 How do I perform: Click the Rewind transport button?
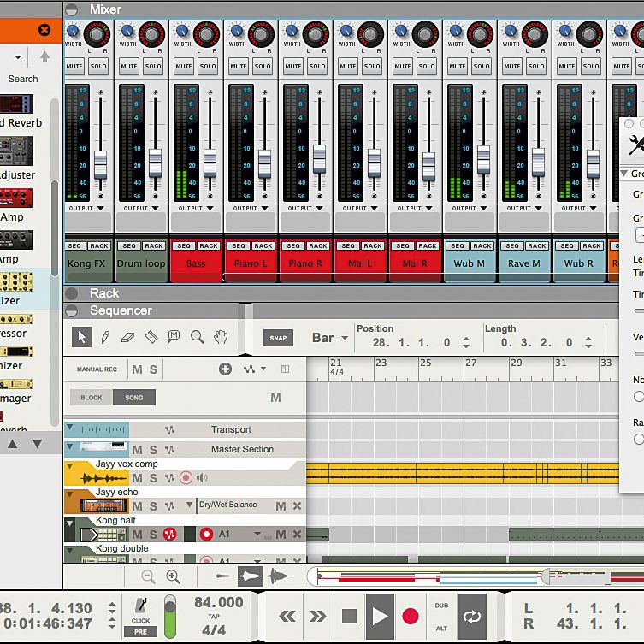pos(287,616)
